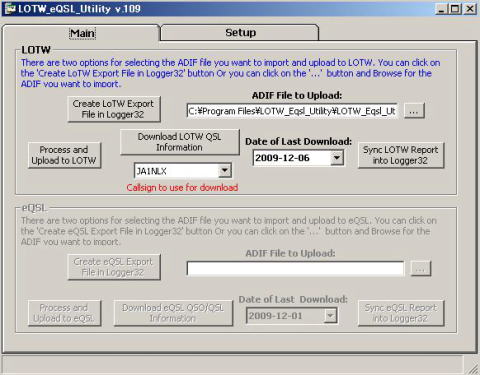480x375 pixels.
Task: Open the 2009-12-01 eQSL date dropdown
Action: [x=330, y=315]
